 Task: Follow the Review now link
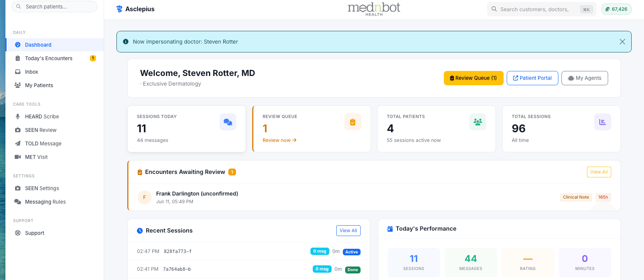(280, 140)
